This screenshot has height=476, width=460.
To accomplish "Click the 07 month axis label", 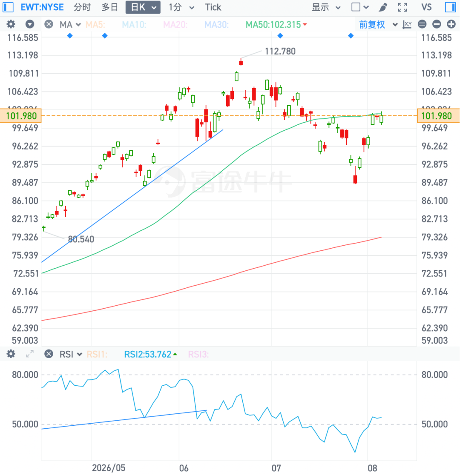I will click(x=276, y=468).
